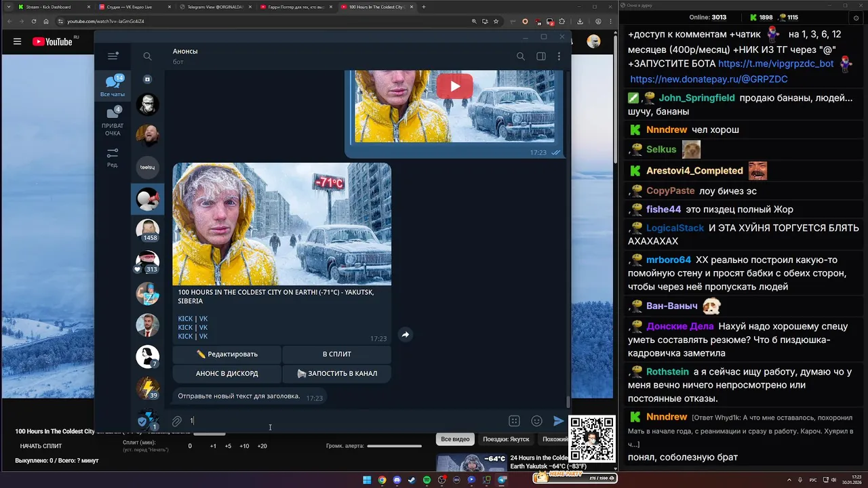Select '+1' split minutes option

(x=213, y=446)
